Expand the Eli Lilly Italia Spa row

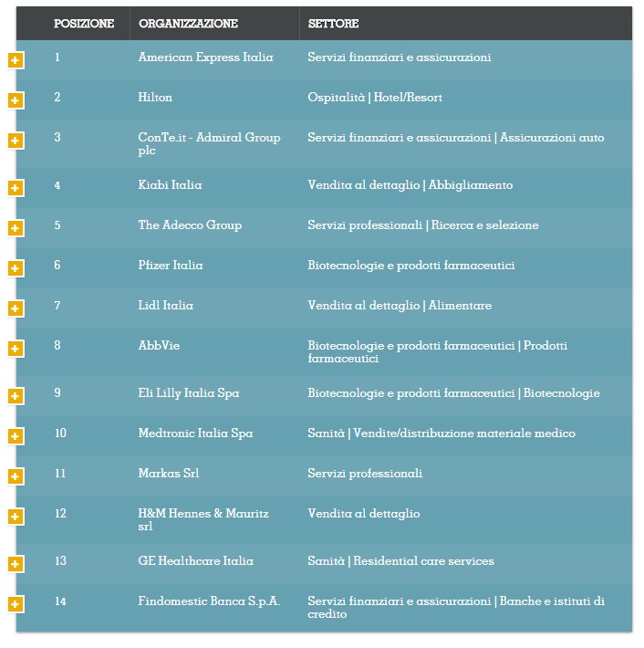click(16, 396)
